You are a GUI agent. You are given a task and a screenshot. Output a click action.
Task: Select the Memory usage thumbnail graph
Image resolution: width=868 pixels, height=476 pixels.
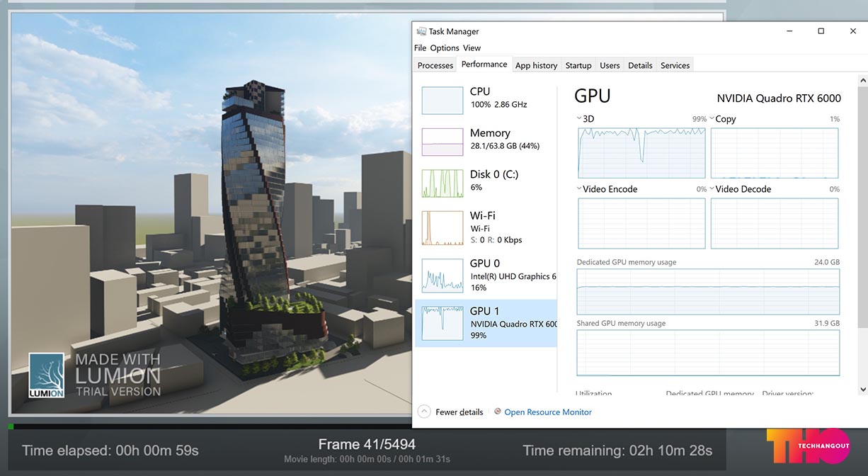[442, 142]
